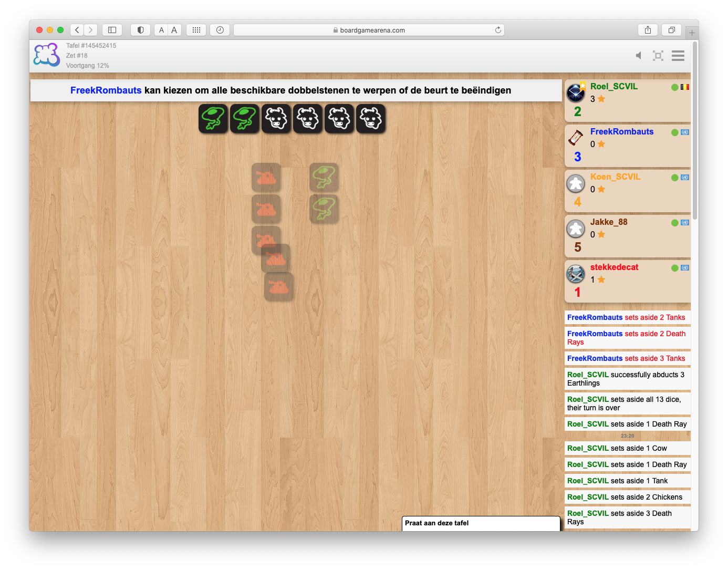Open the Share menu

tap(648, 30)
